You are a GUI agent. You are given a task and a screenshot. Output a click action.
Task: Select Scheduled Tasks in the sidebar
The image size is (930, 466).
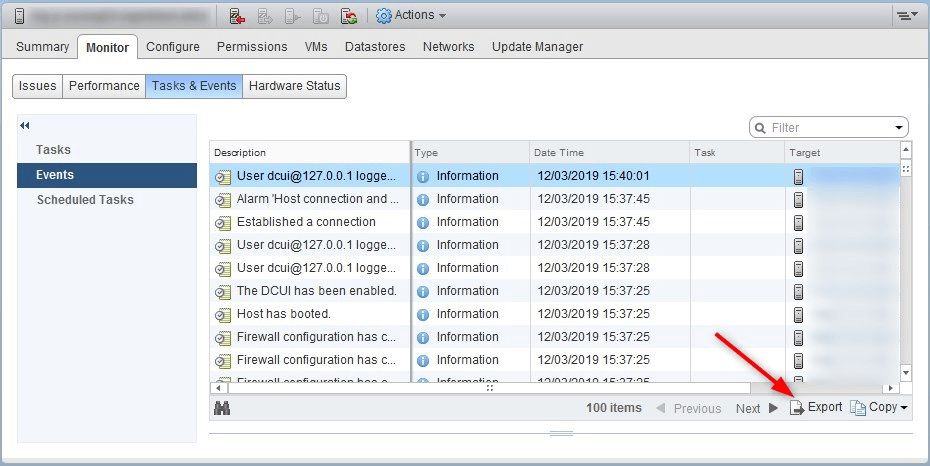click(85, 200)
